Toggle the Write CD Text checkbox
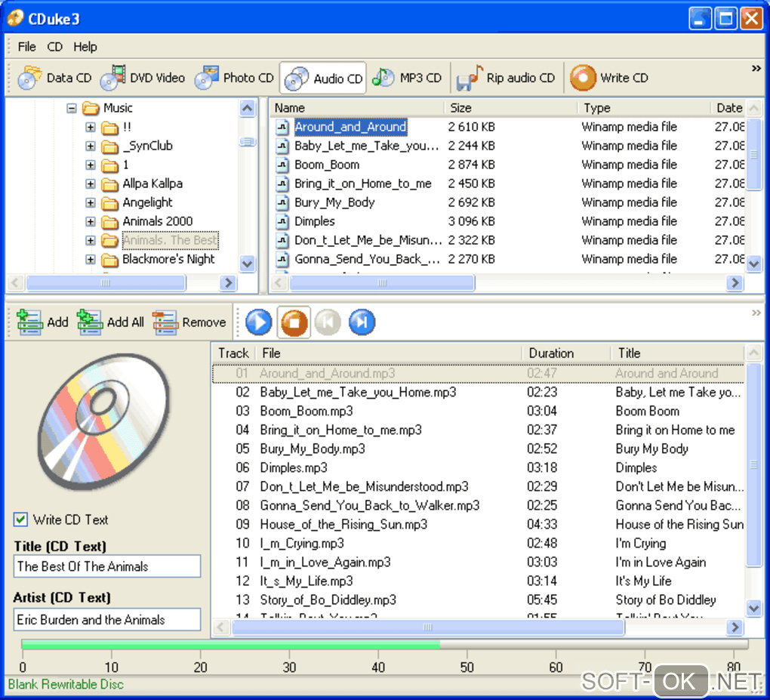 pos(20,520)
